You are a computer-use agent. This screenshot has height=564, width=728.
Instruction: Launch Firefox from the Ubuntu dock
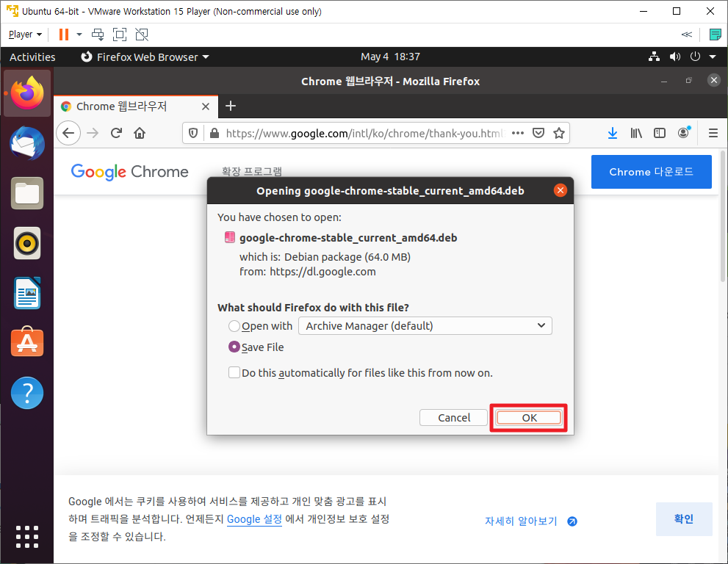(27, 93)
